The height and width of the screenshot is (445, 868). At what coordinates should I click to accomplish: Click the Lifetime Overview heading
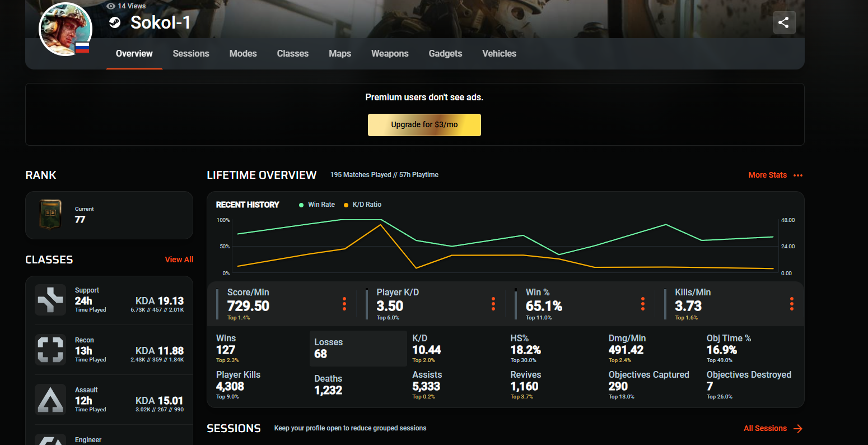262,175
